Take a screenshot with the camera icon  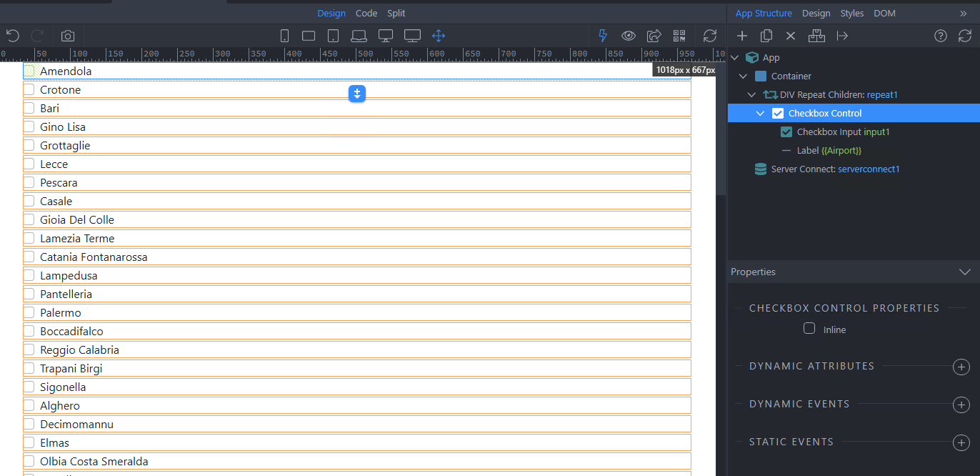click(x=67, y=36)
